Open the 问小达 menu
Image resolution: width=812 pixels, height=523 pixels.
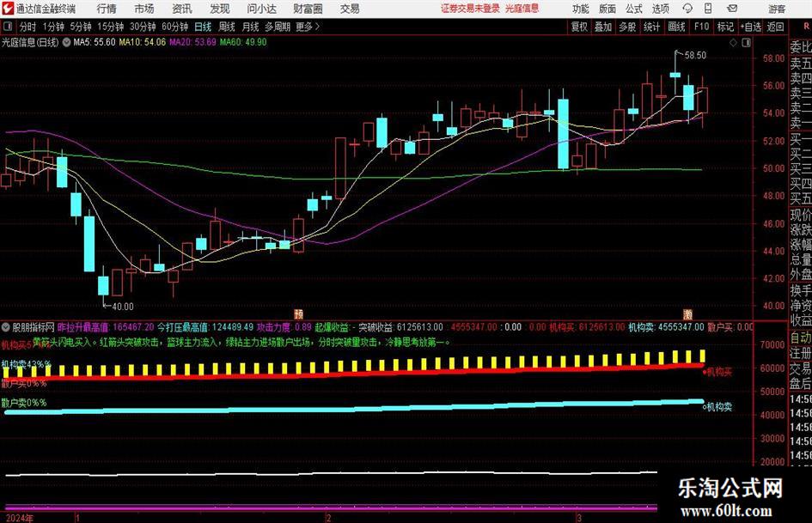(x=261, y=9)
